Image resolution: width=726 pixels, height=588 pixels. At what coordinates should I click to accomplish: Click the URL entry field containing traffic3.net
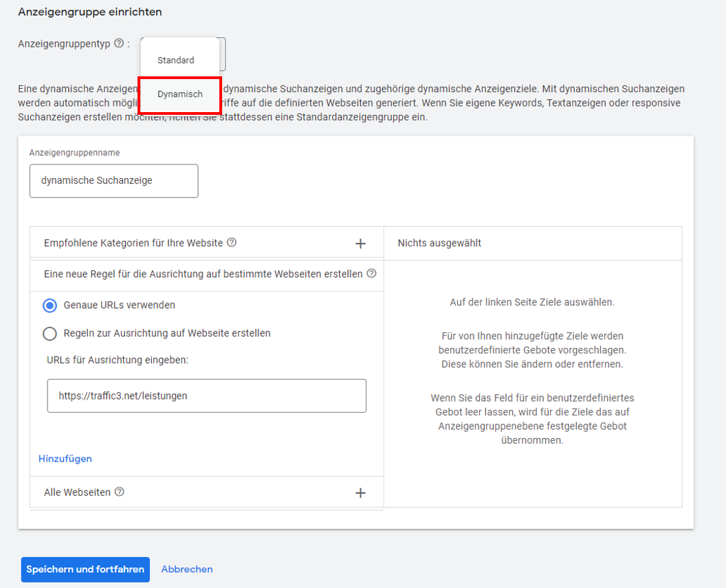pos(206,395)
